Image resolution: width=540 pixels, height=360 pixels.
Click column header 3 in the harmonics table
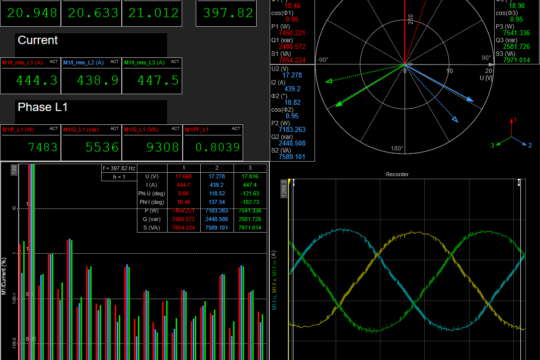click(250, 168)
